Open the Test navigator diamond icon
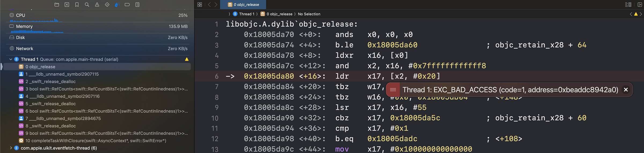644x153 pixels. pos(107,5)
